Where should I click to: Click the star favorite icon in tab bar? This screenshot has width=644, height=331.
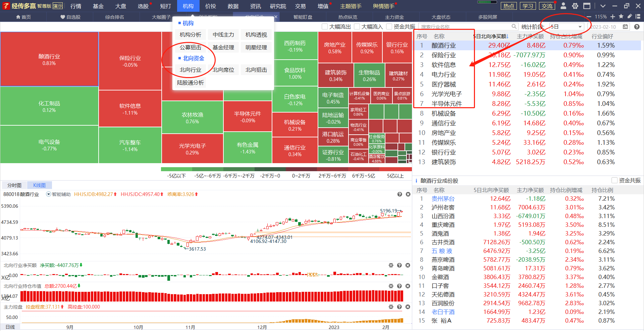tap(621, 16)
